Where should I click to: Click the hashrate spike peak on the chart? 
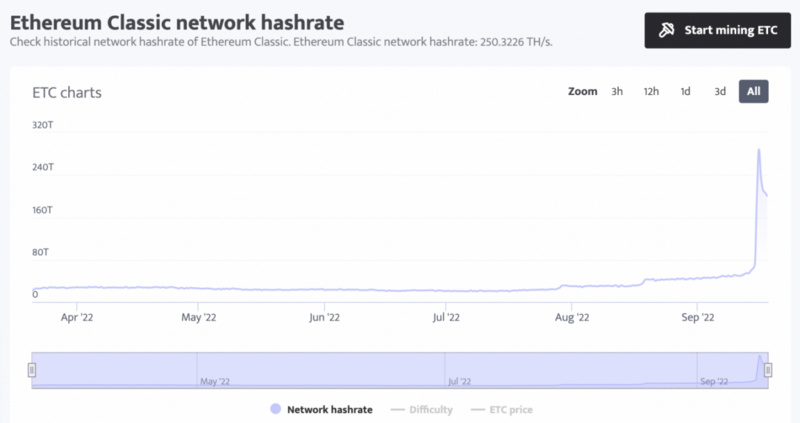click(759, 150)
